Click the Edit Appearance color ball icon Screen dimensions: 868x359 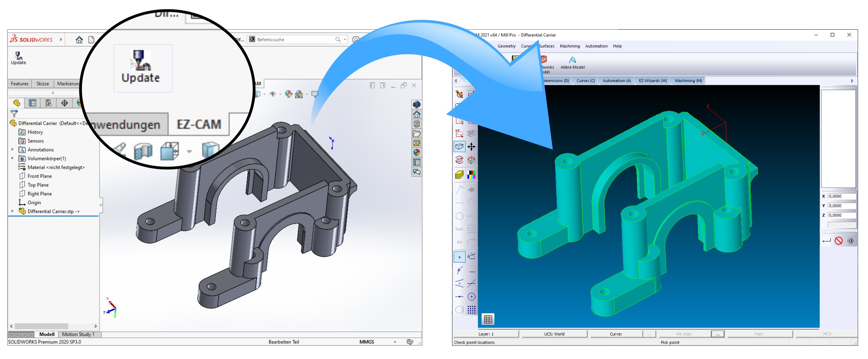(x=289, y=94)
